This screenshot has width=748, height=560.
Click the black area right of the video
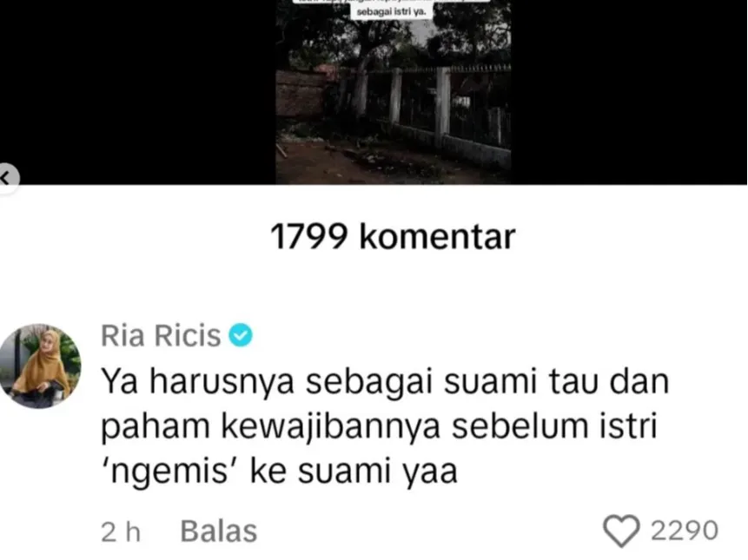coord(629,92)
